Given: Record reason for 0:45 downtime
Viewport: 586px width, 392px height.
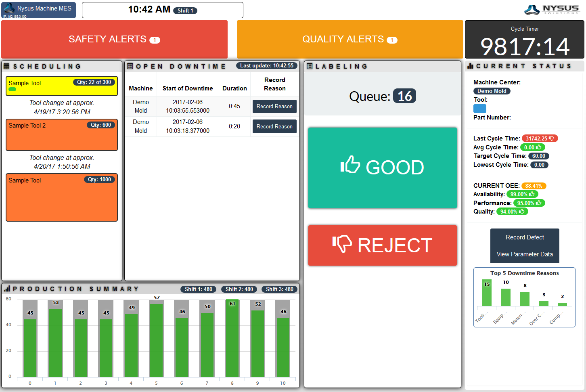Looking at the screenshot, I should [x=274, y=107].
